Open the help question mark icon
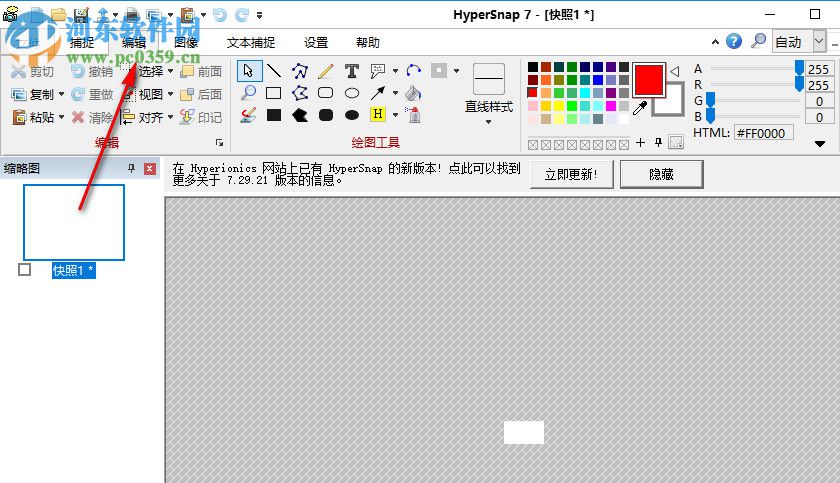This screenshot has width=840, height=483. click(x=734, y=41)
